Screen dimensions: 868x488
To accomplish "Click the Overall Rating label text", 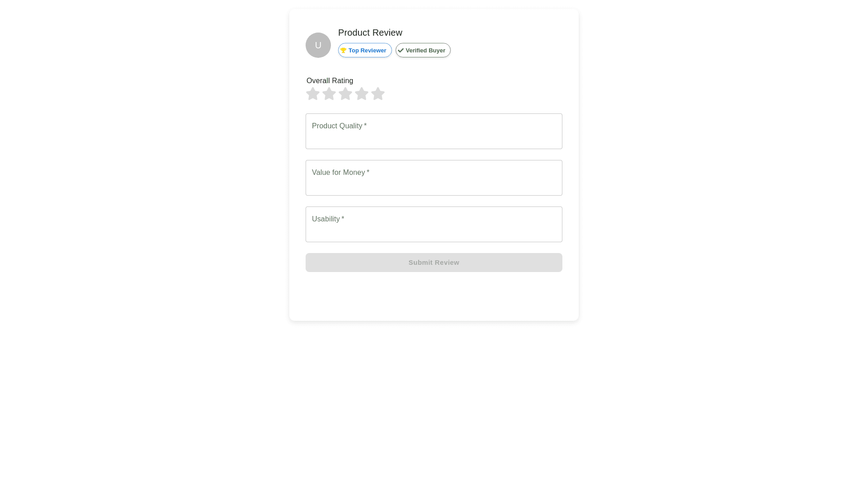I will pyautogui.click(x=330, y=81).
